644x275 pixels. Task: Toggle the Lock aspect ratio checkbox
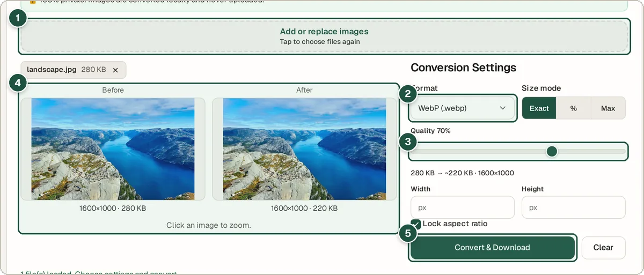tap(416, 224)
